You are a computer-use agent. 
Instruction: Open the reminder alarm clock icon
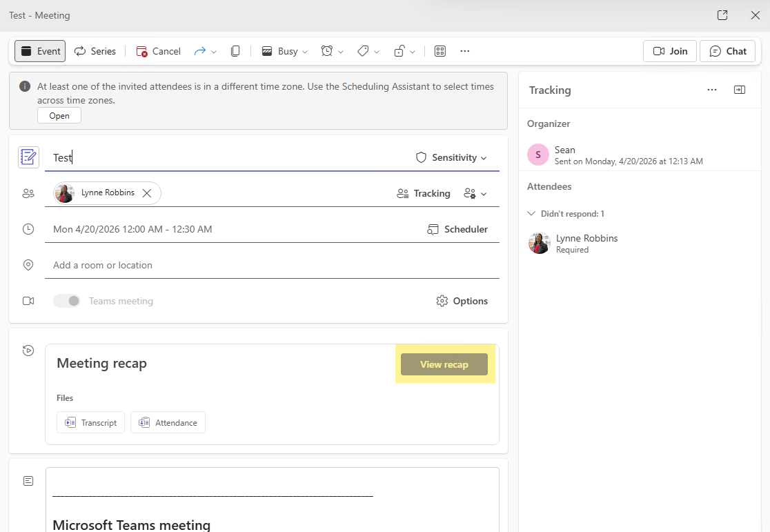[x=327, y=51]
